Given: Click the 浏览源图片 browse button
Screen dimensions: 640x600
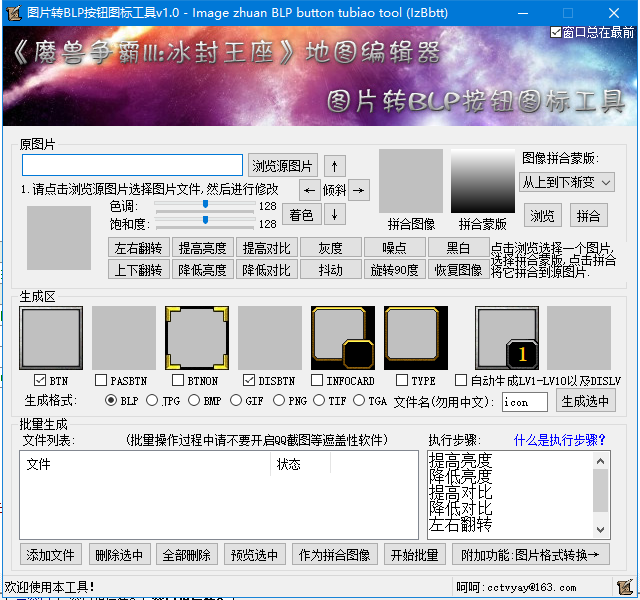Looking at the screenshot, I should (282, 166).
